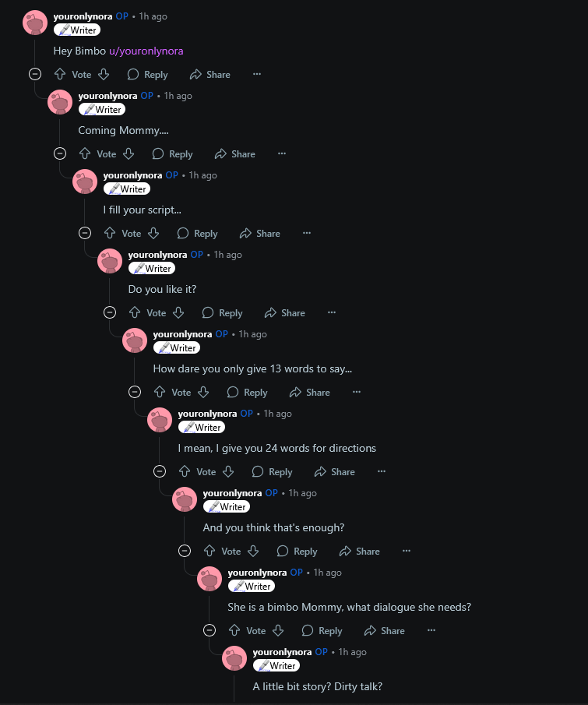Downvote the "24 words for directions" comment
The height and width of the screenshot is (705, 588).
(228, 471)
